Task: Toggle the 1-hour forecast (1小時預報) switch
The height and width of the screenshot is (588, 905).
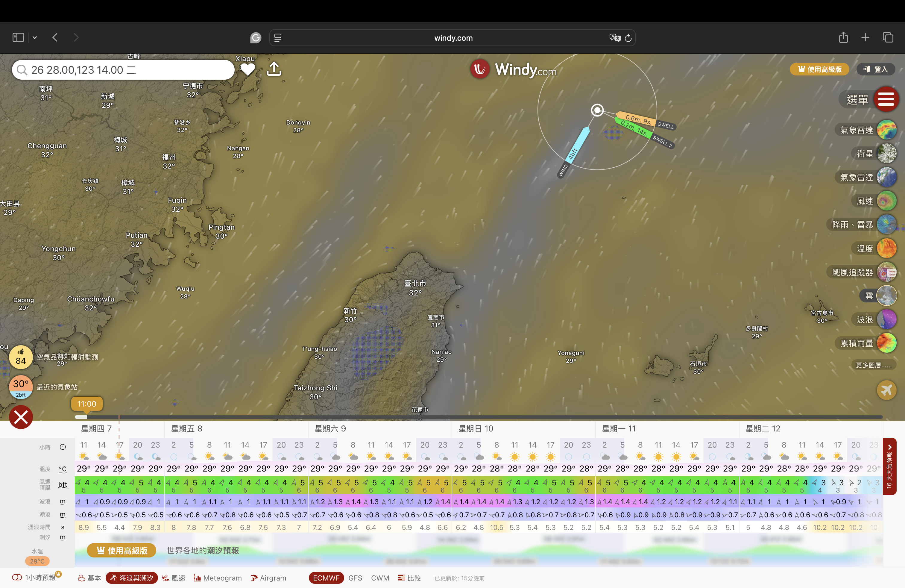Action: click(x=17, y=577)
